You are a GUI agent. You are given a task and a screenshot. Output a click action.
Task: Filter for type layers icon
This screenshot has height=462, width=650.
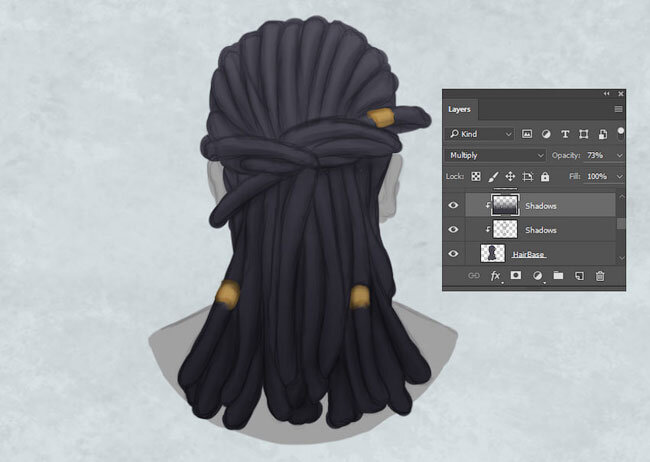(x=565, y=134)
